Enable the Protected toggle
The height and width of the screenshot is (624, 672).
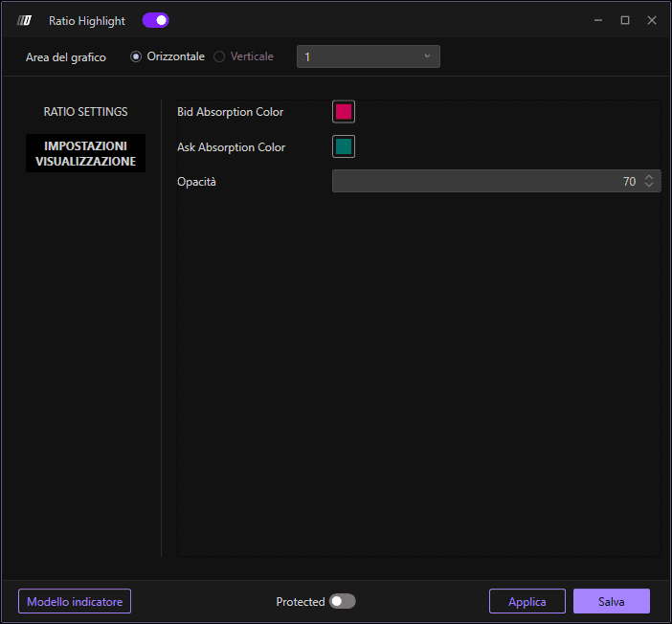pyautogui.click(x=342, y=601)
